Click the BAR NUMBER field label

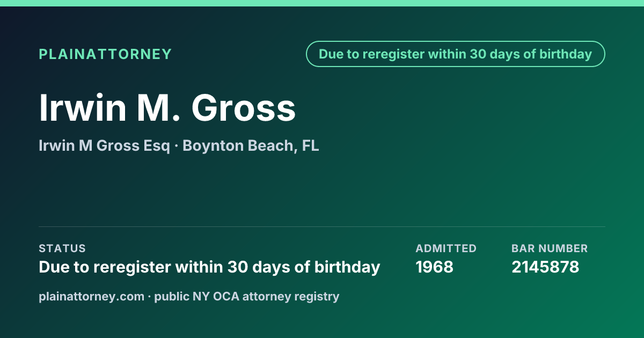550,248
